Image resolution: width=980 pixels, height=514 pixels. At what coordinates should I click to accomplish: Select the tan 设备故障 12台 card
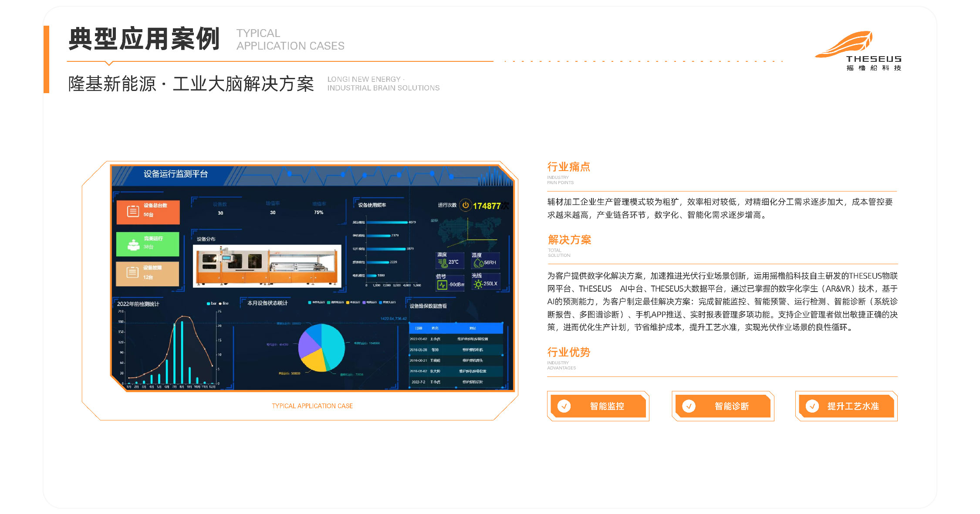(147, 274)
